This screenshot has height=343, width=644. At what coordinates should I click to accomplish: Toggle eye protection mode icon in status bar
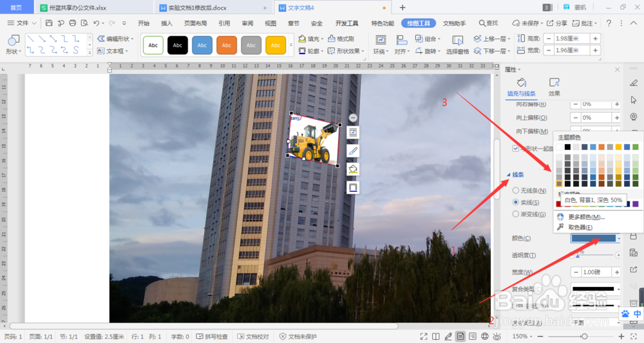(x=497, y=337)
